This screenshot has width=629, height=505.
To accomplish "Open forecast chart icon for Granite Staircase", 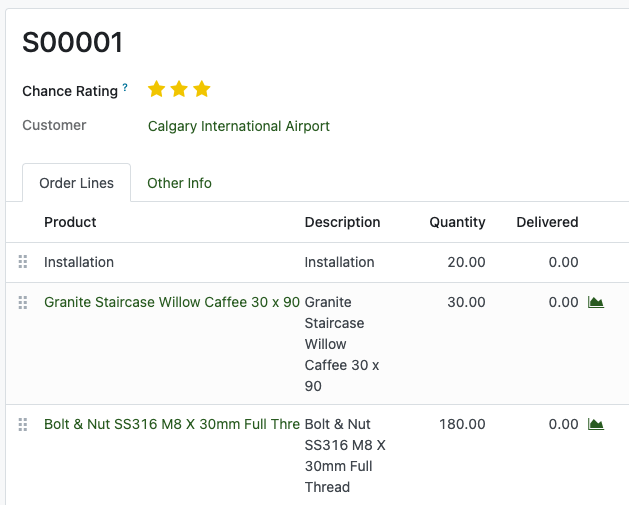I will point(596,302).
